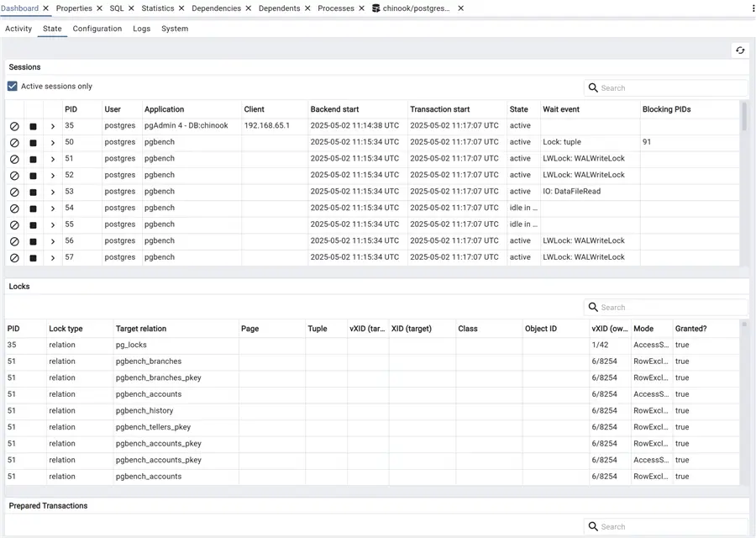The image size is (756, 538).
Task: Cancel the running query for session PID 35
Action: coord(13,125)
